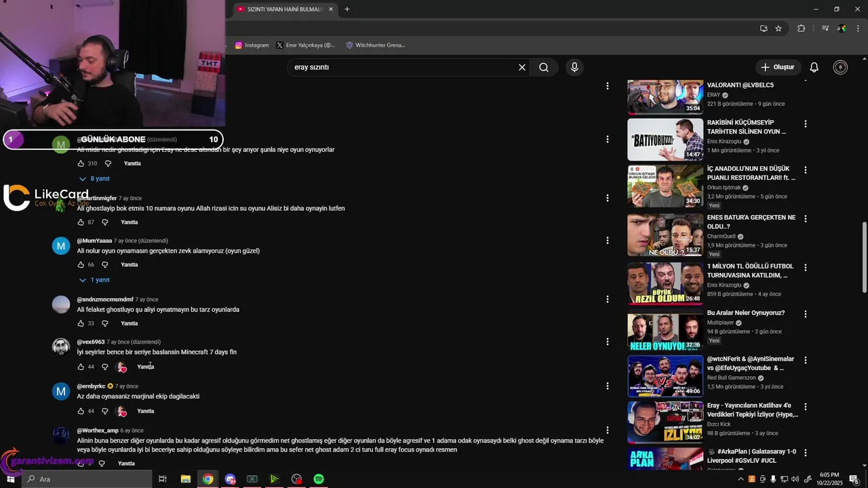Like the @martinmigfer comment with 87 likes
Screen dimensions: 868x488
tap(81, 222)
